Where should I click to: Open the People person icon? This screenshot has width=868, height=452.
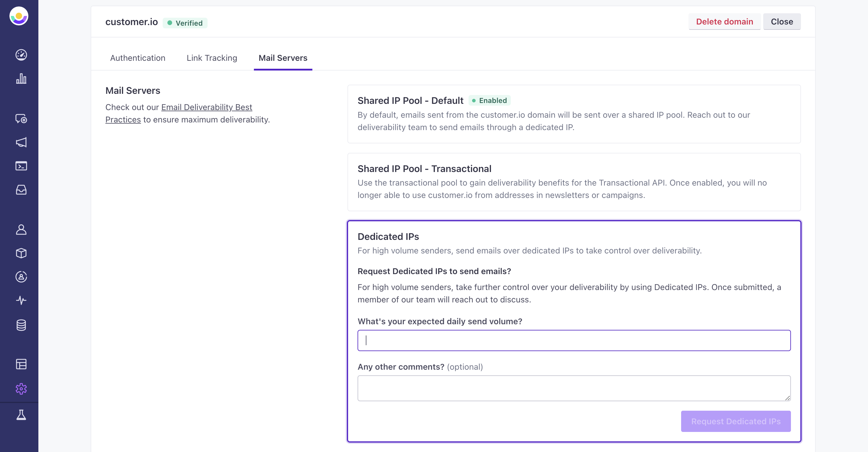21,229
